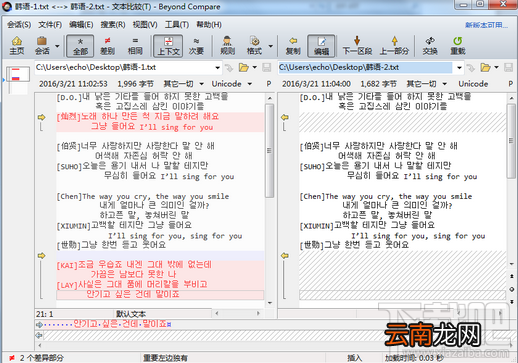Click left pane horizontal scroll right arrow
The image size is (518, 363).
258,313
